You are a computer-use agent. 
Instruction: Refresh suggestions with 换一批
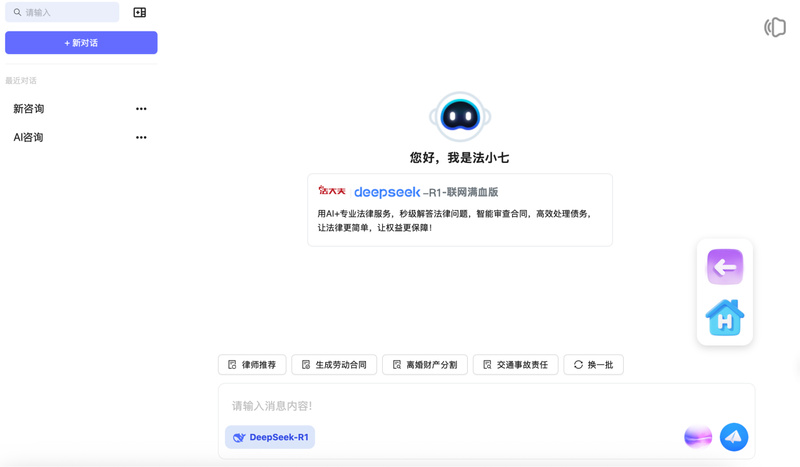coord(593,364)
